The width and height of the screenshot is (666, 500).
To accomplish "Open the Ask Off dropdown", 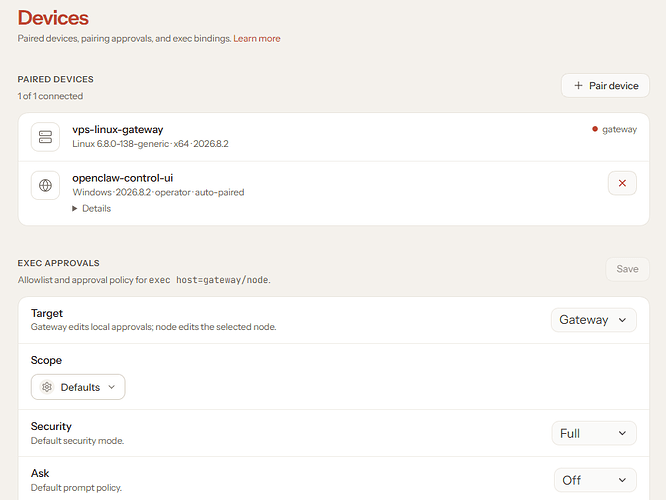I will 595,480.
